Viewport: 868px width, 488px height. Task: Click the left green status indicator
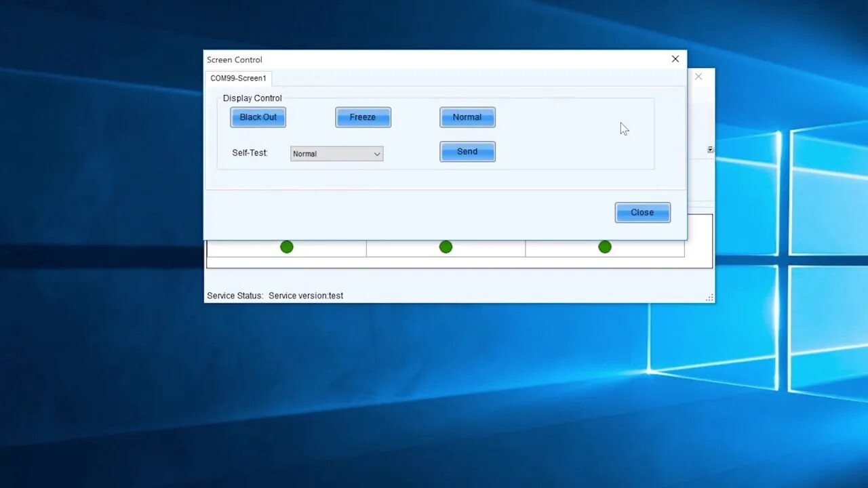point(287,247)
